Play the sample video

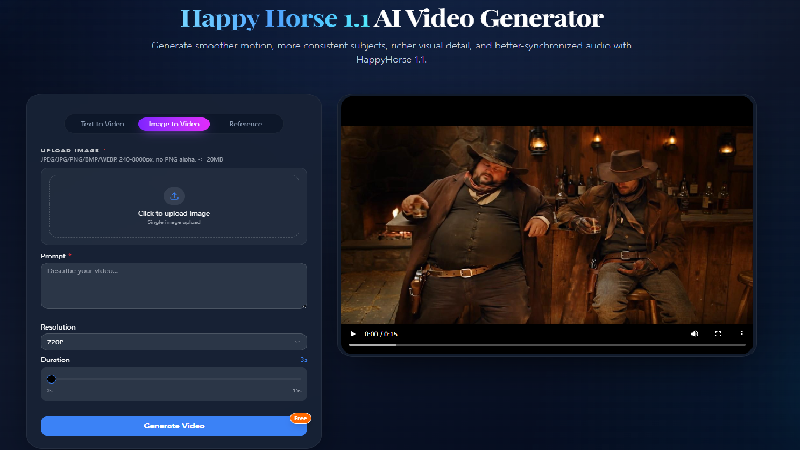(x=353, y=334)
